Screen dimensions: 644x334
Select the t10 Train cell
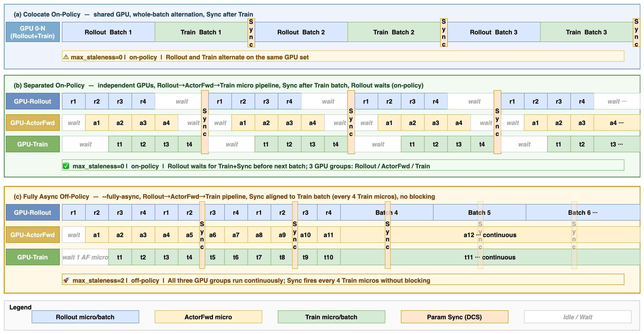tap(329, 257)
